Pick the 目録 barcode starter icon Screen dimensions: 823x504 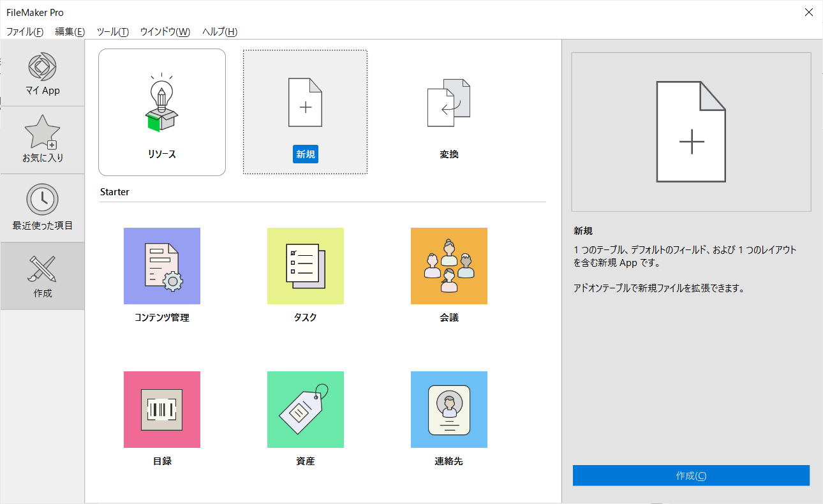click(162, 410)
